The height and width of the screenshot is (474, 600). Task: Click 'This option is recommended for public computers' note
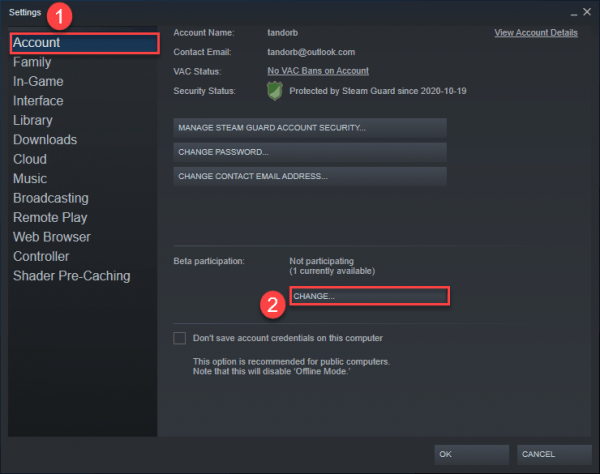pyautogui.click(x=291, y=362)
